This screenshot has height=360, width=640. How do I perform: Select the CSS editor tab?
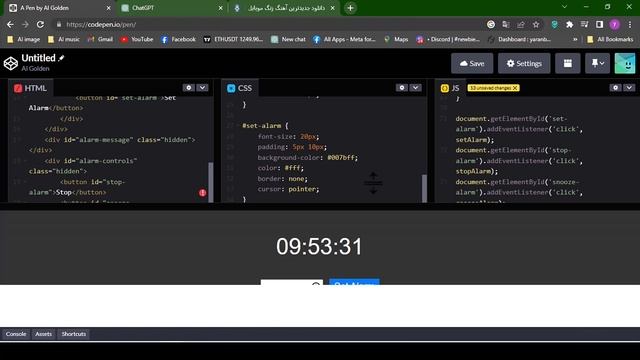[240, 88]
